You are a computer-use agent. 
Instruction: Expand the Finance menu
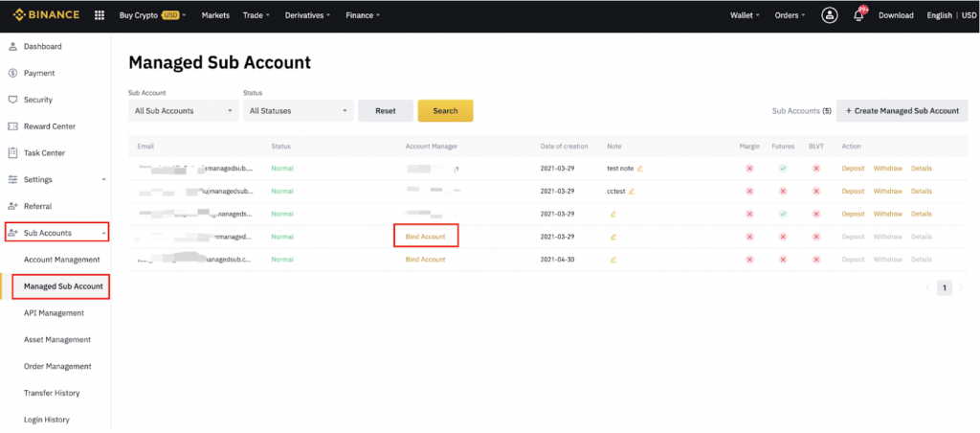point(363,15)
